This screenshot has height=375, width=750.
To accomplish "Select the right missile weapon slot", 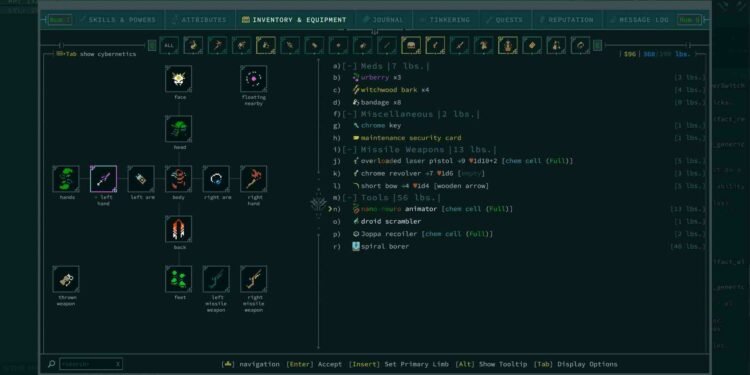I will pos(254,279).
